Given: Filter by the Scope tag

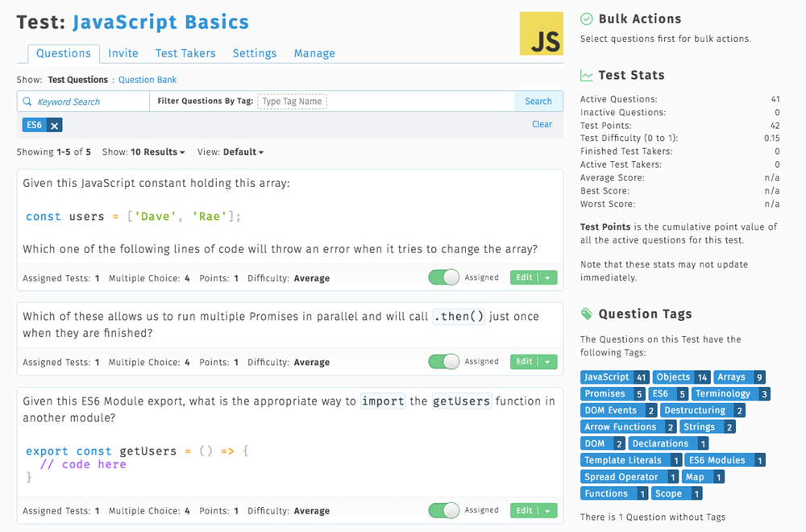Looking at the screenshot, I should (x=676, y=493).
